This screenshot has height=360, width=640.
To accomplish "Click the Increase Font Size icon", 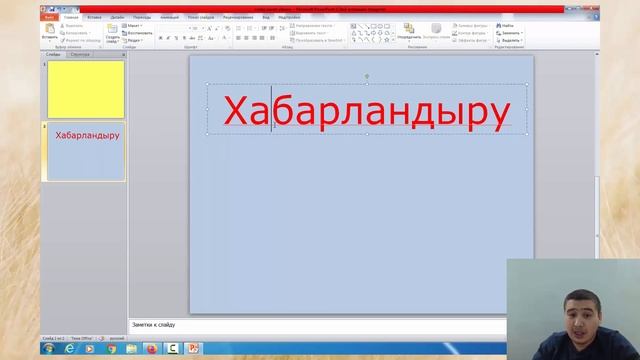I will 209,28.
